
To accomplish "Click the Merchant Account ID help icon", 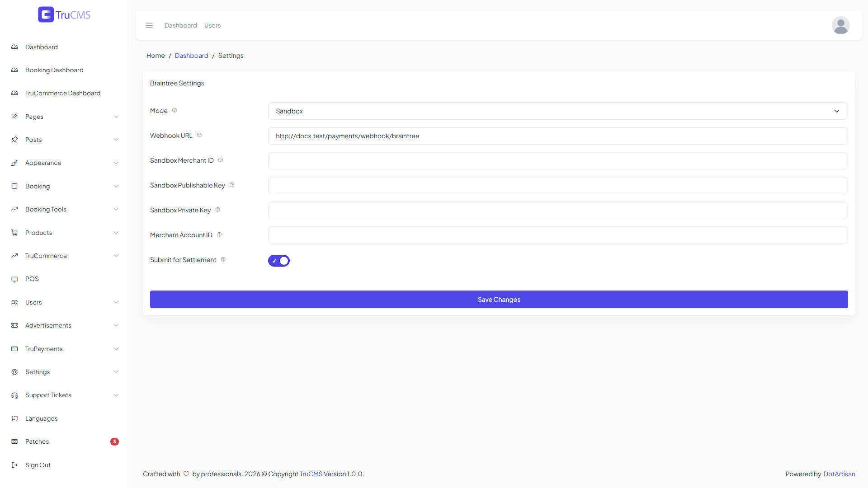I will click(219, 235).
